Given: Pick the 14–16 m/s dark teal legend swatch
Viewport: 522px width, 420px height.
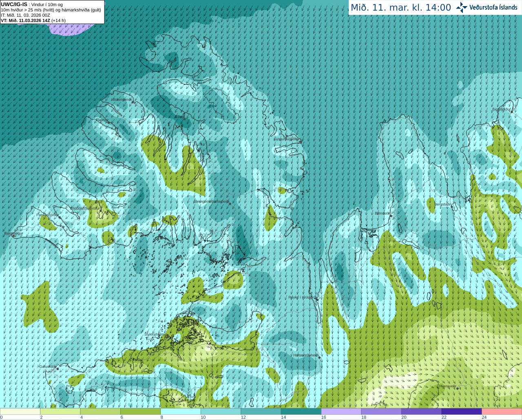Looking at the screenshot, I should coord(301,411).
